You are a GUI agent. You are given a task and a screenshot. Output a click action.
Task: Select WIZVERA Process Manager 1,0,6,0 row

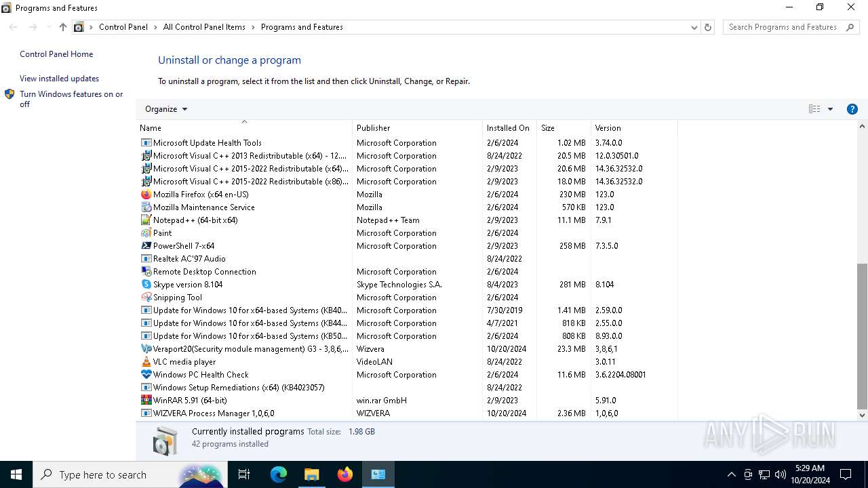[408, 413]
